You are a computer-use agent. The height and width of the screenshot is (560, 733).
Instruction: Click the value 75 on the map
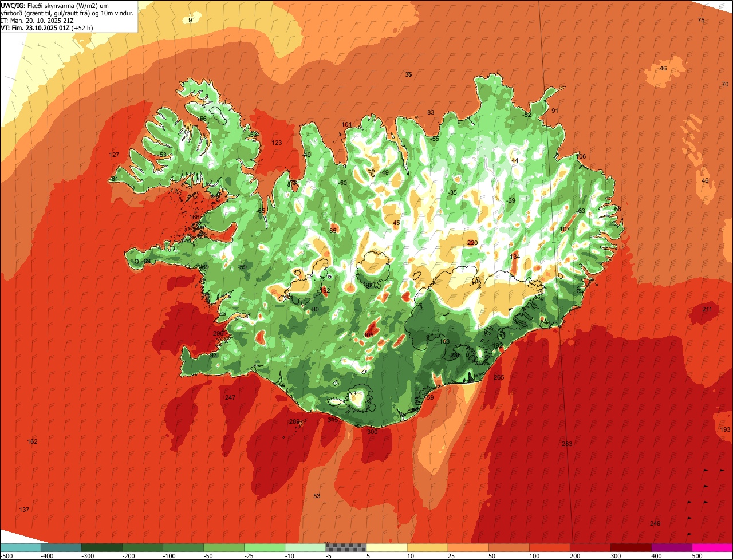point(701,20)
